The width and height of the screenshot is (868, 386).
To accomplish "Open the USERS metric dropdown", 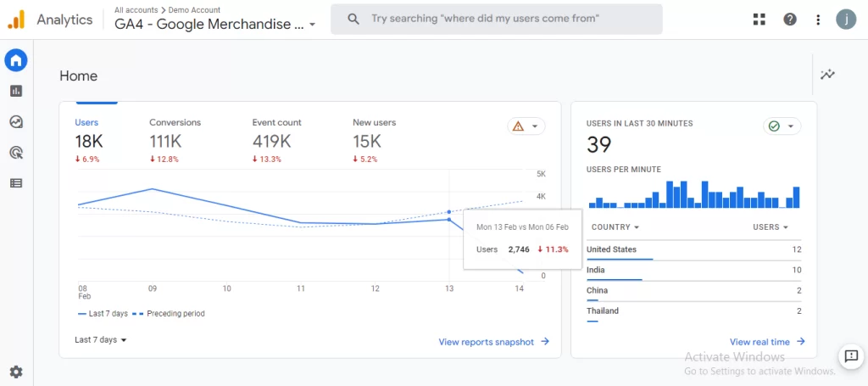I will (771, 227).
